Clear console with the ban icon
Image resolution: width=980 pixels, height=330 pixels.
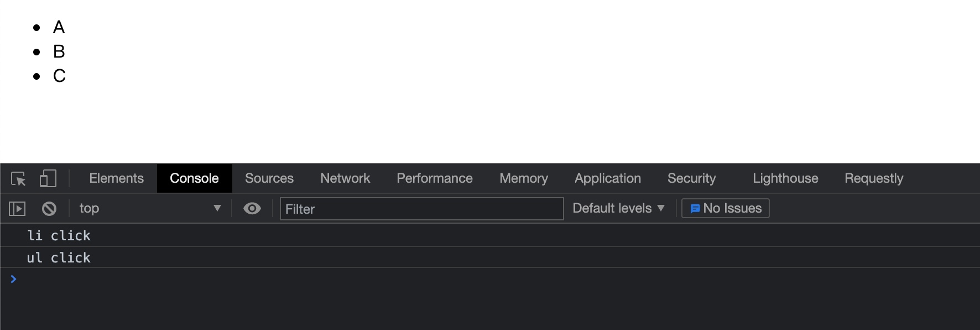(x=49, y=209)
